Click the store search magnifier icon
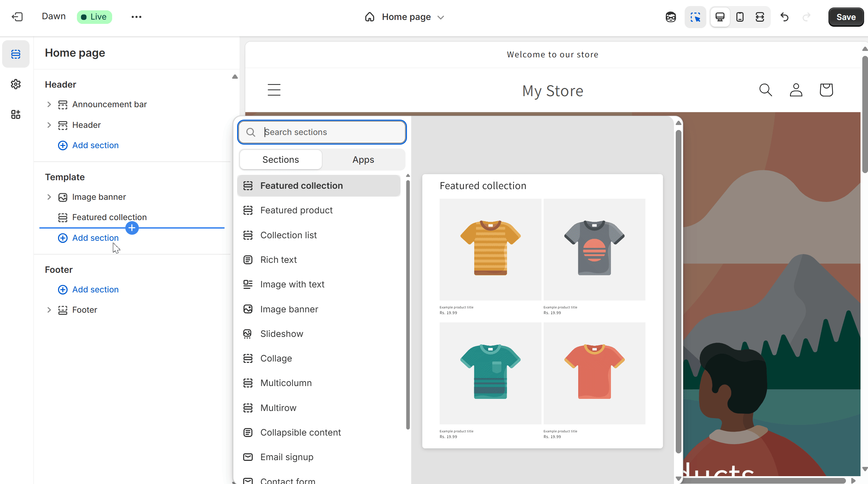 pyautogui.click(x=765, y=90)
